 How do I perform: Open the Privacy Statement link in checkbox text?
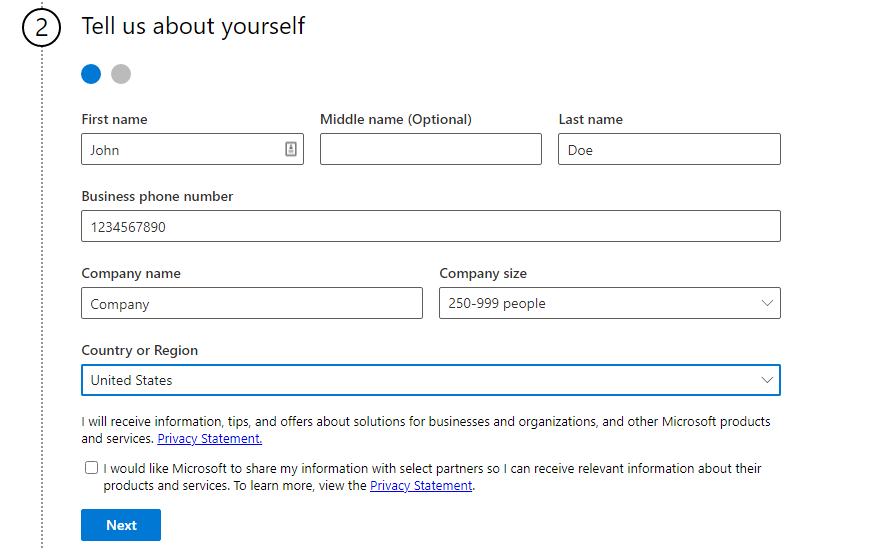pos(421,485)
